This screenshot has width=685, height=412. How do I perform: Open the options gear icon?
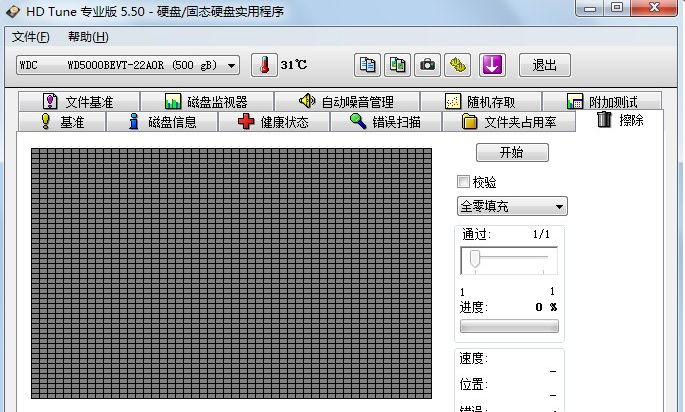point(457,65)
